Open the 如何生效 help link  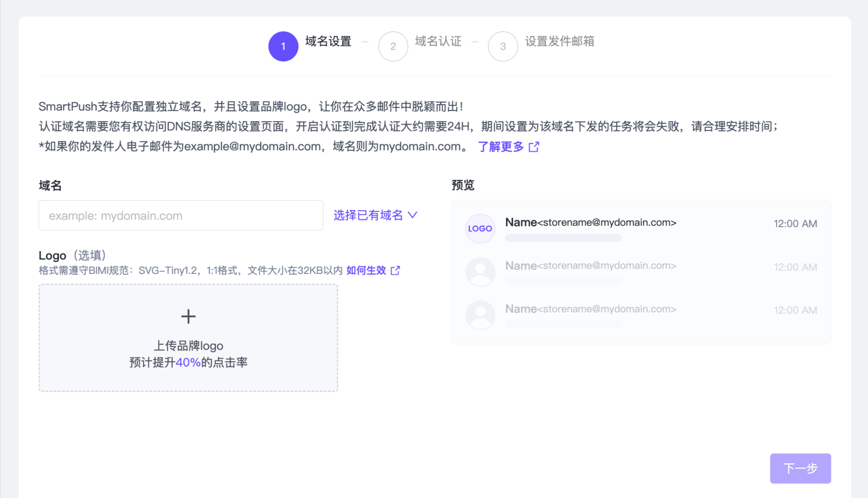pos(366,271)
